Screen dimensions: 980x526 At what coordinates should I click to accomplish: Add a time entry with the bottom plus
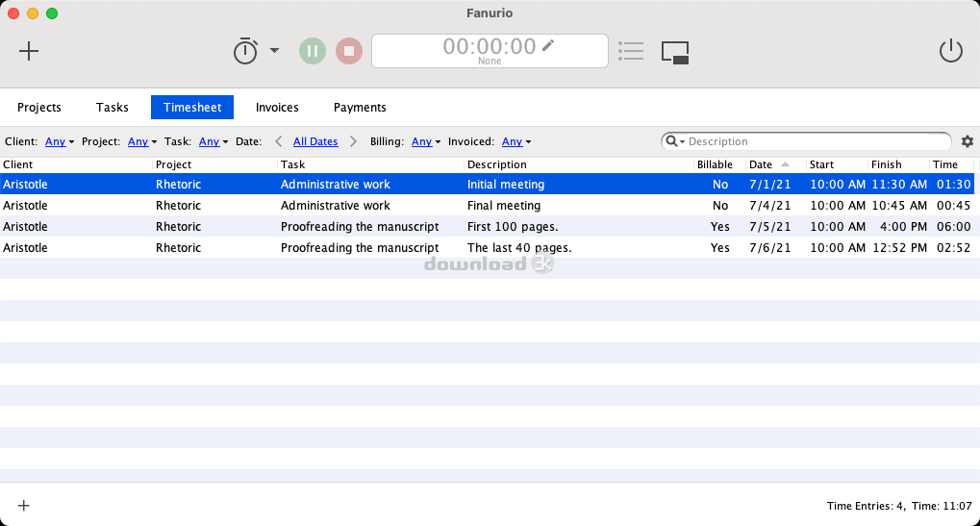click(x=24, y=506)
